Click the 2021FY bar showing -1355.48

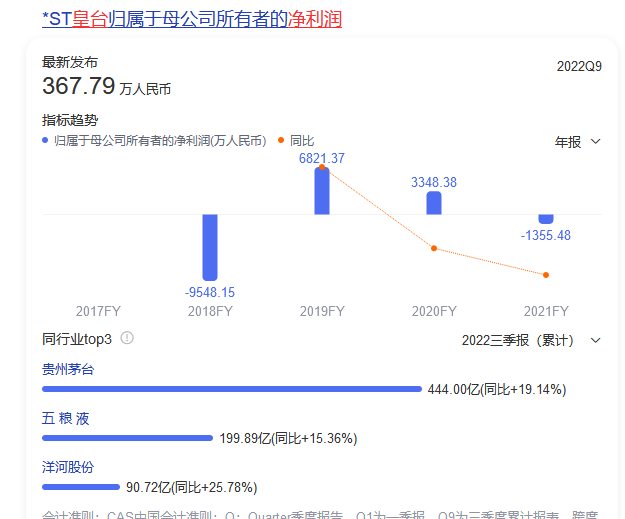click(546, 219)
